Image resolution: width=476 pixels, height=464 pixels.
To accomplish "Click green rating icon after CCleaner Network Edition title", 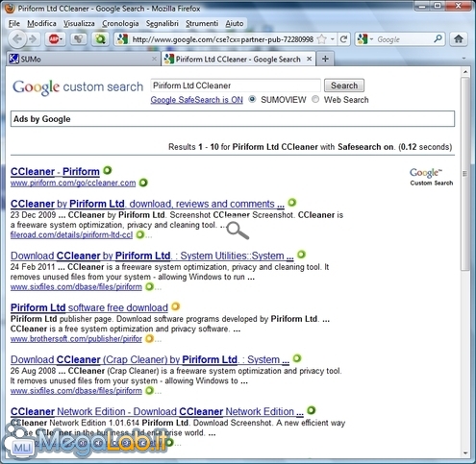I will coord(312,410).
